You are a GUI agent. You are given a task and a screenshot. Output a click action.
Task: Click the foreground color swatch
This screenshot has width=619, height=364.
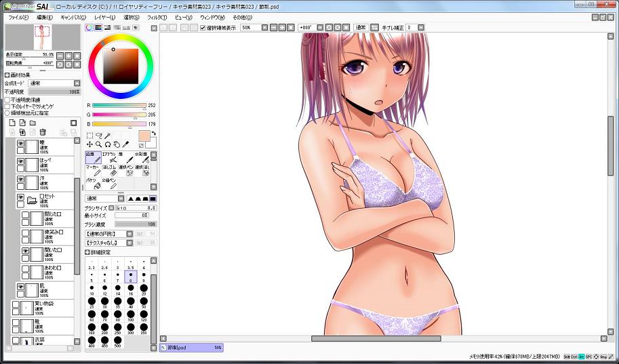coord(144,136)
